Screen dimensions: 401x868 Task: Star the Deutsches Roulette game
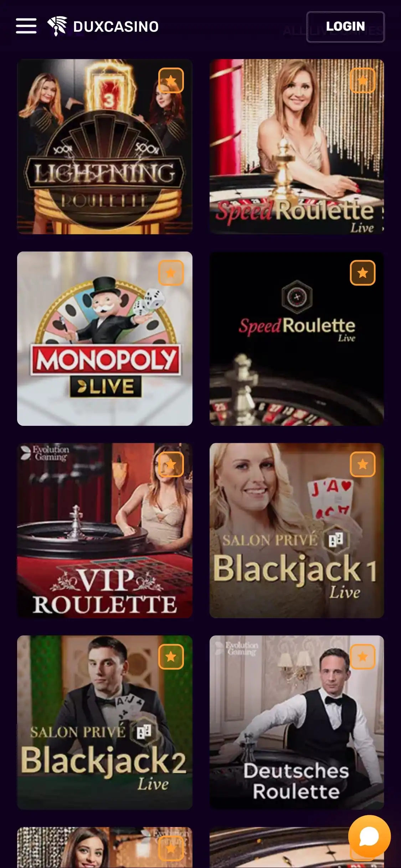click(363, 656)
